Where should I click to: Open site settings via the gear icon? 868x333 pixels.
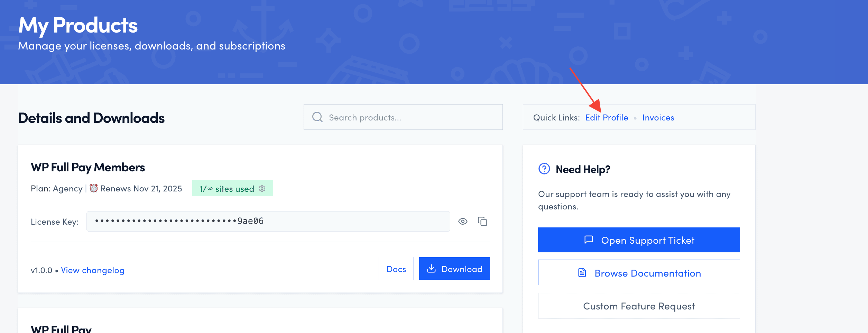coord(262,189)
